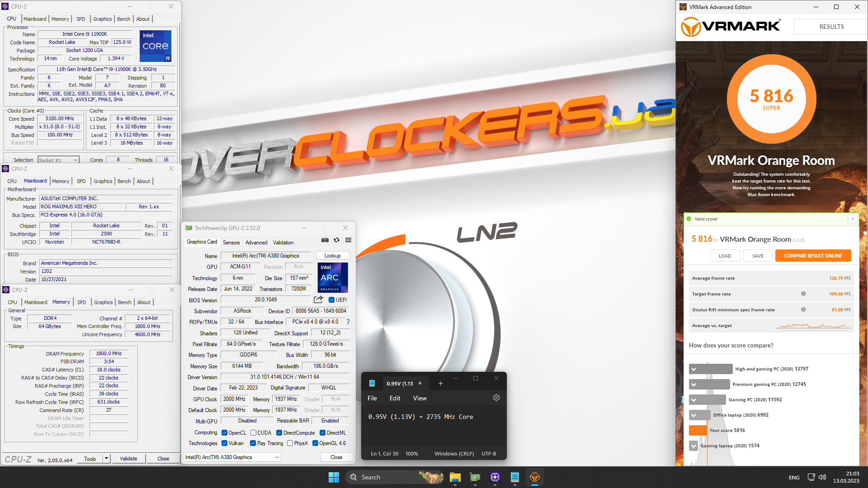Toggle the DirectML checkbox
The height and width of the screenshot is (488, 868).
[322, 432]
